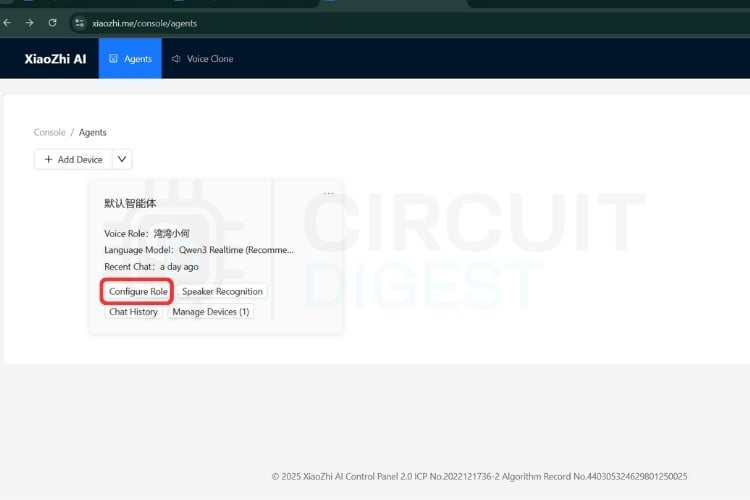Open site information icon in address bar
Image resolution: width=750 pixels, height=500 pixels.
click(x=79, y=23)
